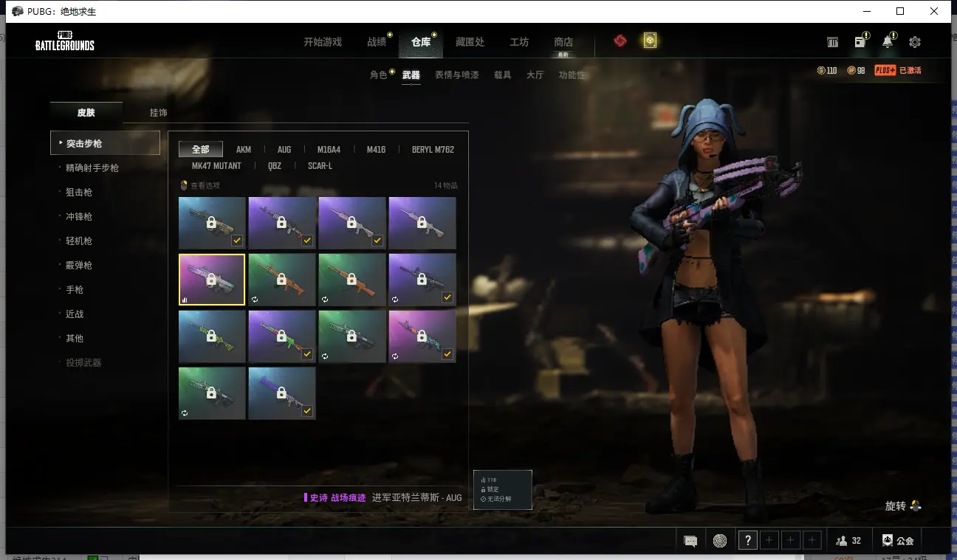
Task: Click the lock icon on the orange AKM skin
Action: [351, 280]
